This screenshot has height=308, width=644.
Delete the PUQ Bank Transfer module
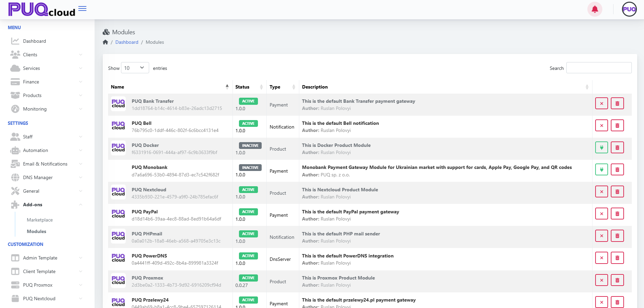(617, 103)
